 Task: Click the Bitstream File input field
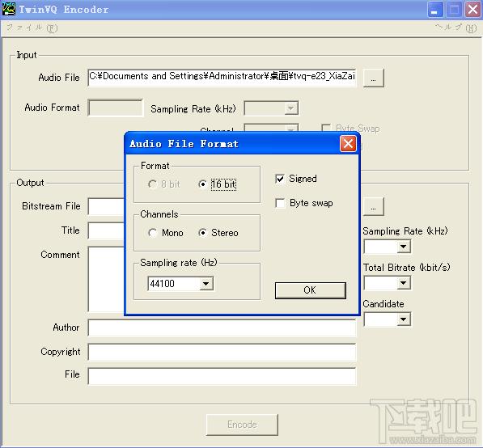[x=106, y=206]
